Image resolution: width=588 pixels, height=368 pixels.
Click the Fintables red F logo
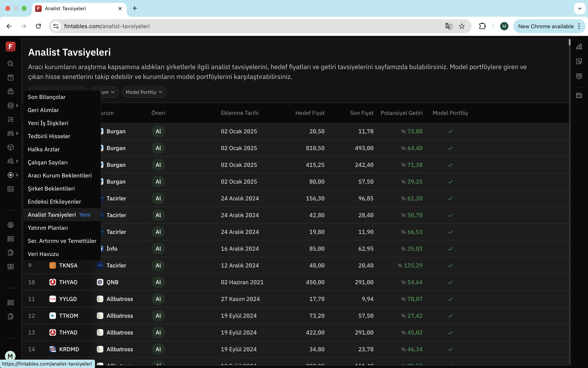pyautogui.click(x=10, y=46)
